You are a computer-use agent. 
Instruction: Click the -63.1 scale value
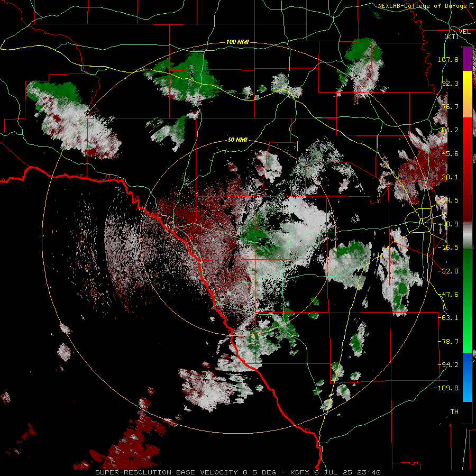[448, 318]
